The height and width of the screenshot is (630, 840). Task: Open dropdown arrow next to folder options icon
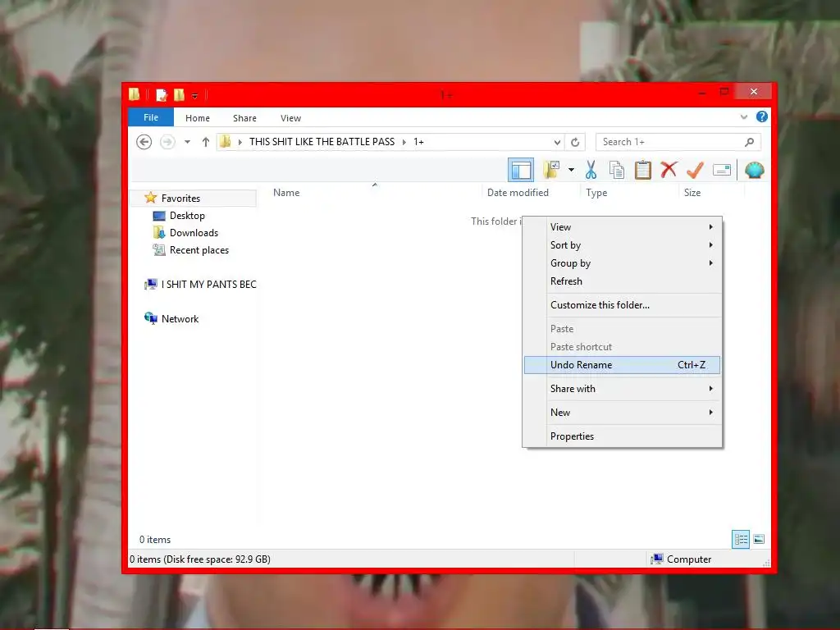572,170
